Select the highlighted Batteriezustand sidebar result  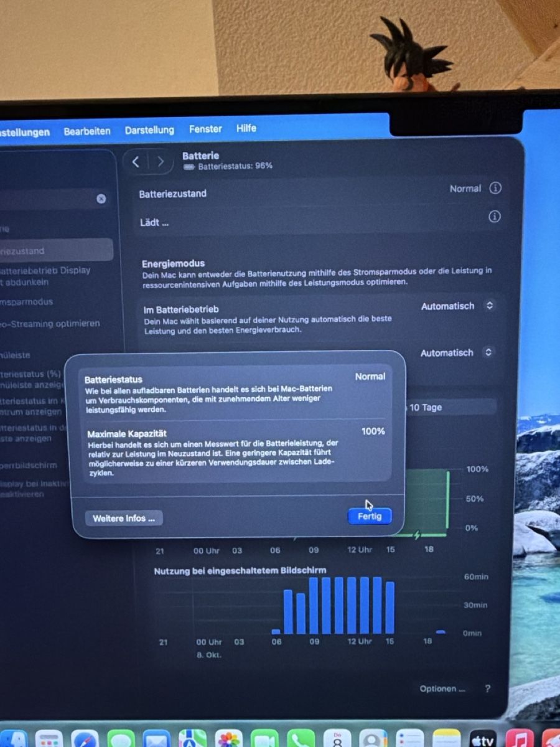click(56, 251)
